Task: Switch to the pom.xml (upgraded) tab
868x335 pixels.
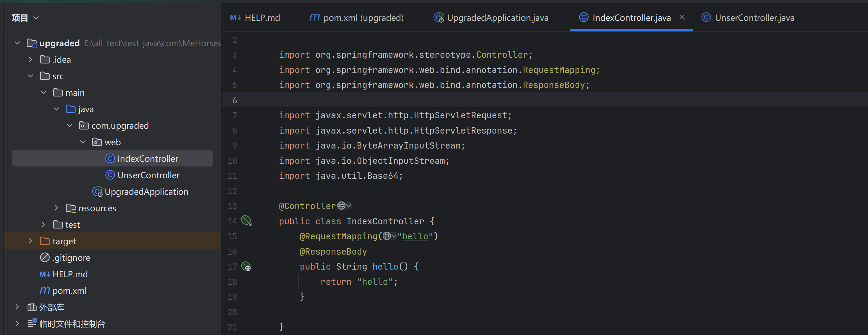Action: pyautogui.click(x=363, y=17)
